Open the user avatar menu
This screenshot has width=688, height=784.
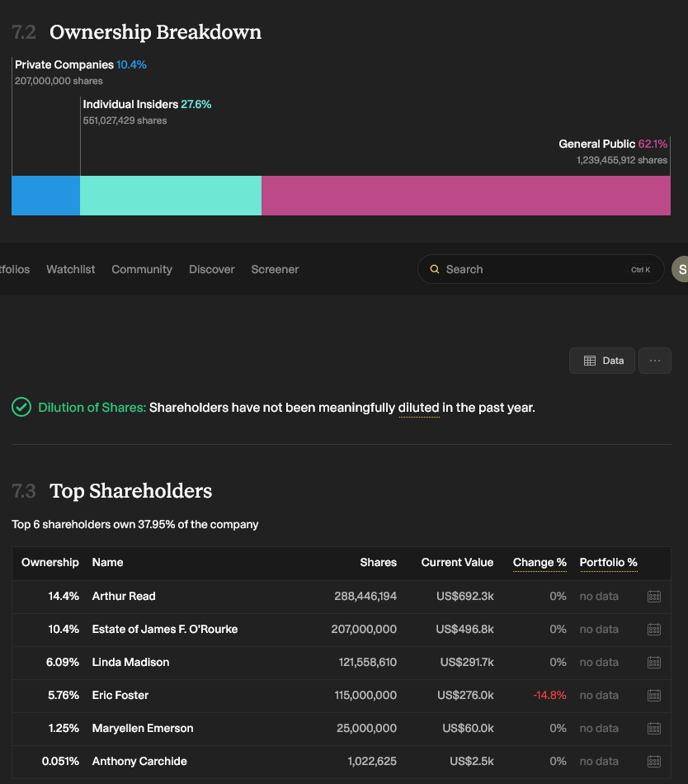click(x=680, y=269)
